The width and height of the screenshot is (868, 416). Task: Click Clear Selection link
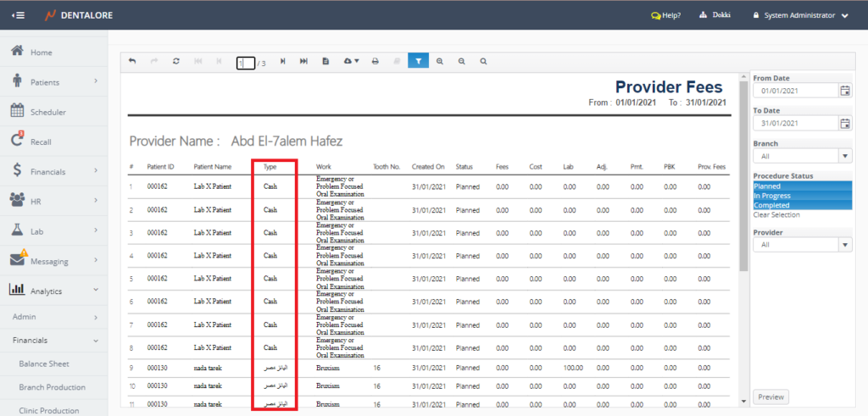click(776, 215)
